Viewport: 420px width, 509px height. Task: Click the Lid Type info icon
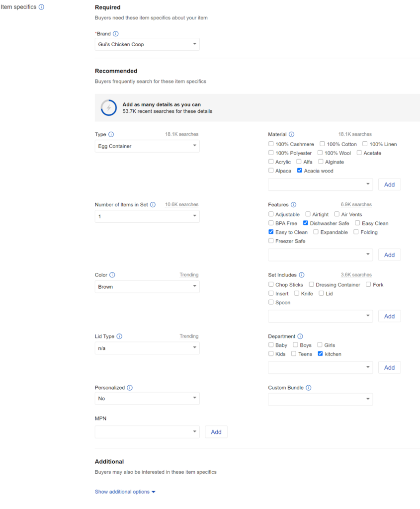(119, 337)
